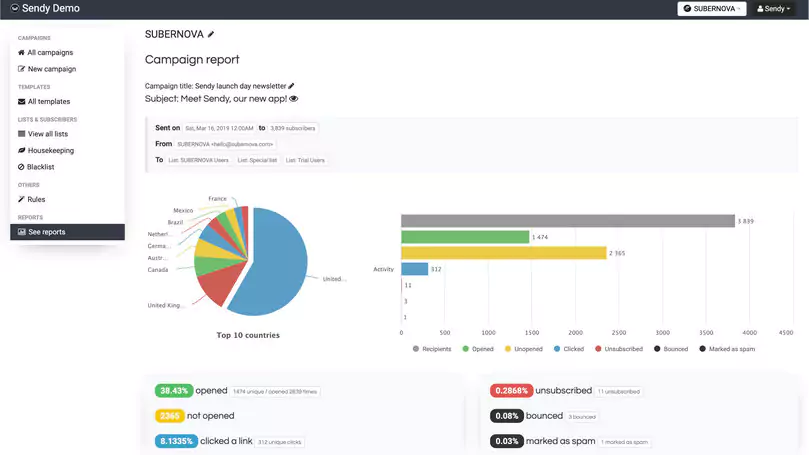Click the List: Special list tag
Viewport: 809px width, 455px height.
[258, 160]
